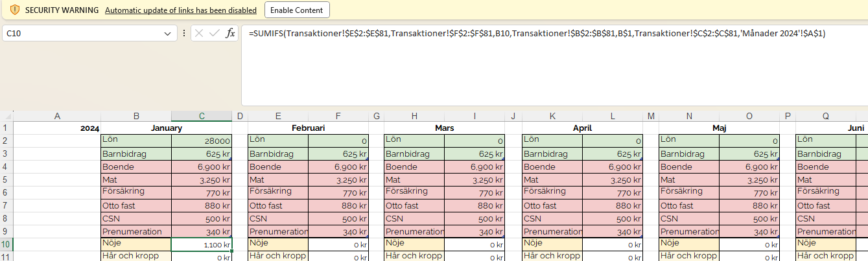Select column F header

click(x=338, y=116)
